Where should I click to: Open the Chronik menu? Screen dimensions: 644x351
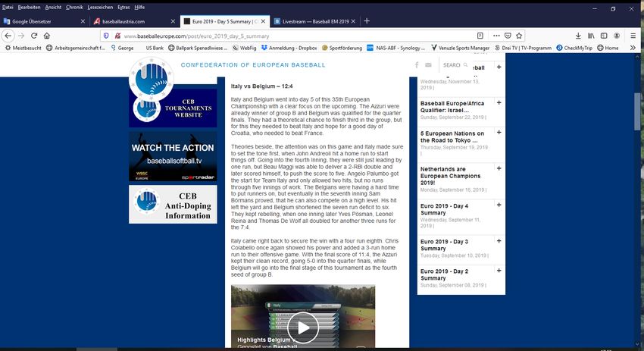[74, 7]
